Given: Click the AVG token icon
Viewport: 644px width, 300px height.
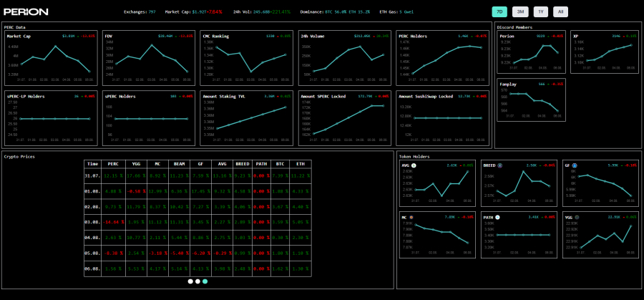Looking at the screenshot, I should 414,165.
